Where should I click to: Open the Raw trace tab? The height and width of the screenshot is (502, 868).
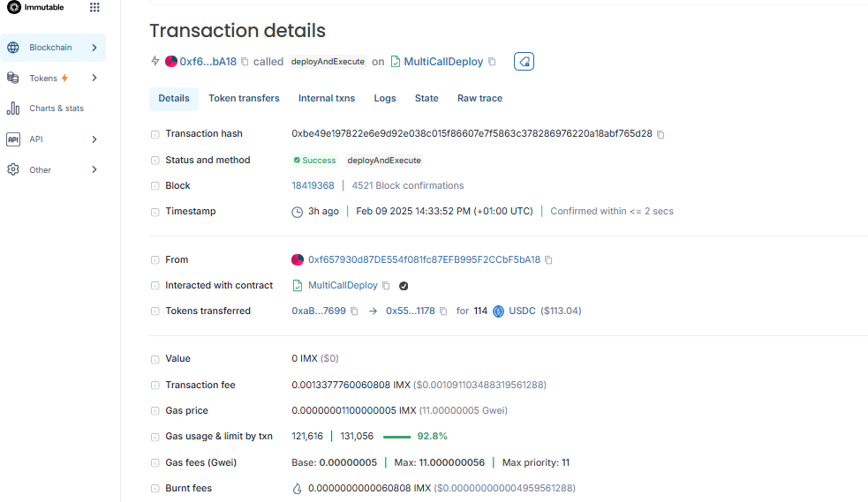(x=480, y=99)
